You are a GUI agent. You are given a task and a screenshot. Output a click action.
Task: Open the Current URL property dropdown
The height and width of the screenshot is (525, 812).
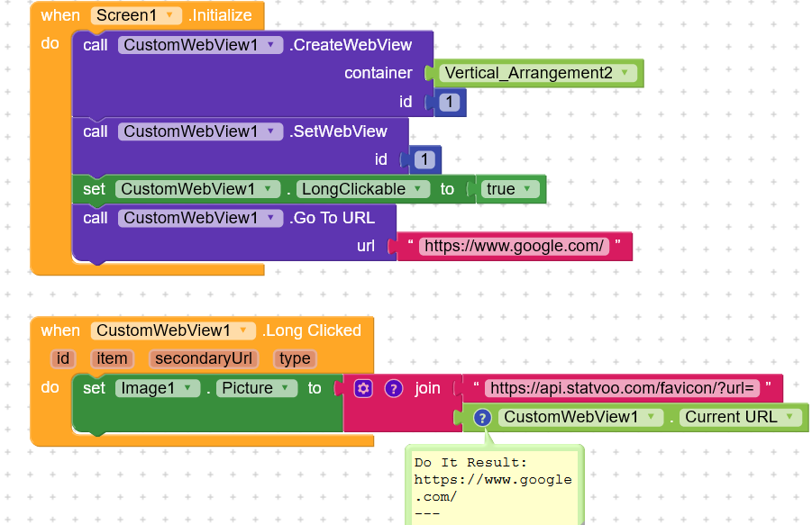[x=741, y=418]
